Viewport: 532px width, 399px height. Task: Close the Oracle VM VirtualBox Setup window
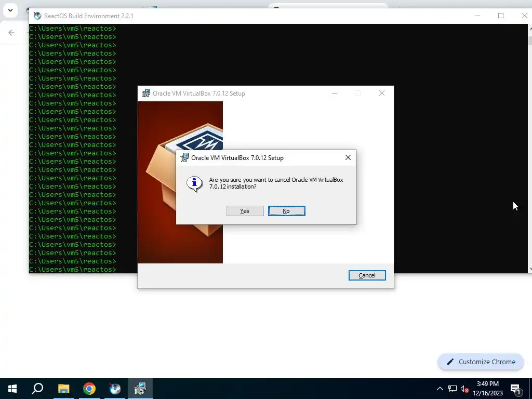382,93
